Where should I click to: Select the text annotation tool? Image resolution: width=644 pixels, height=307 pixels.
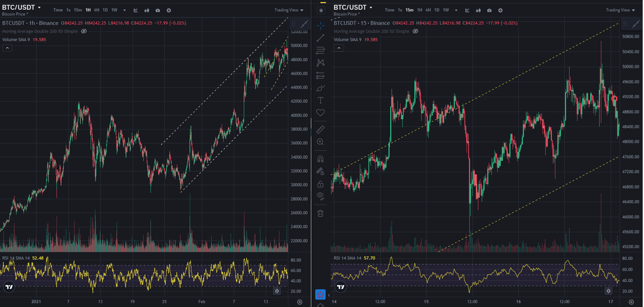(x=320, y=100)
